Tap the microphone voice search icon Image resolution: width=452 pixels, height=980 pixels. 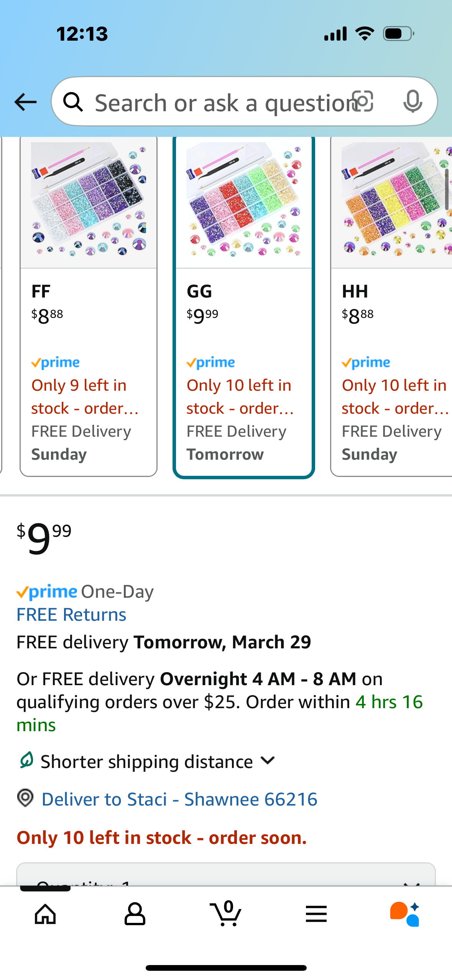[413, 102]
